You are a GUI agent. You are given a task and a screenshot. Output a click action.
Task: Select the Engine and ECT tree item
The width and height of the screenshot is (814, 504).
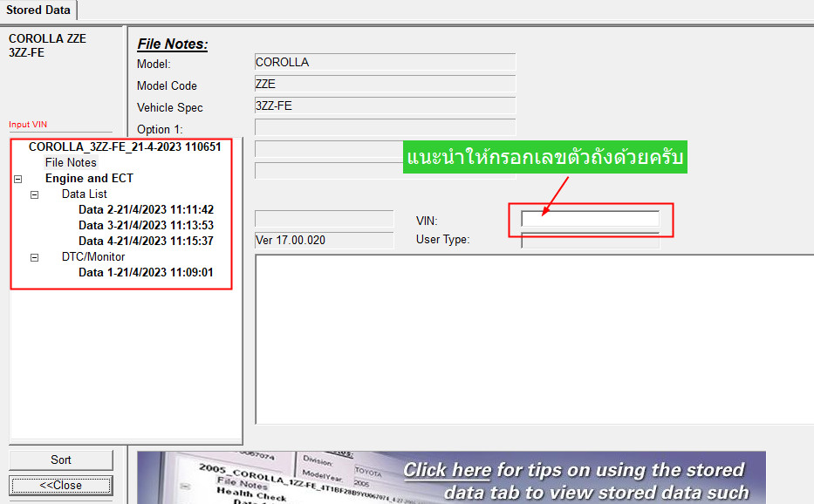tap(89, 178)
